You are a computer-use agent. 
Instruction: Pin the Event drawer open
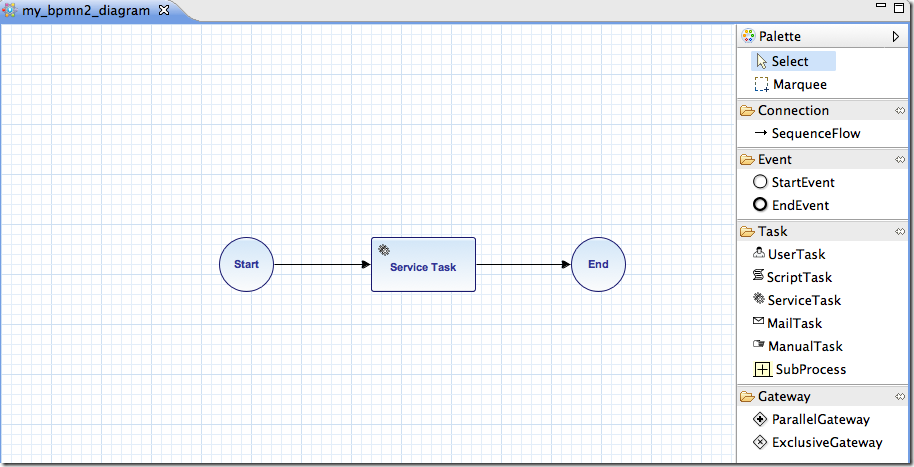[x=900, y=160]
